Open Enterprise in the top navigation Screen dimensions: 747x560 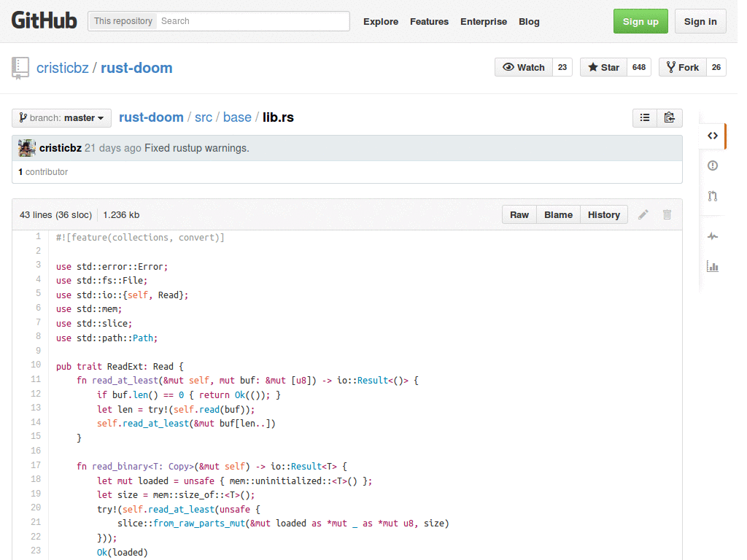(x=484, y=21)
